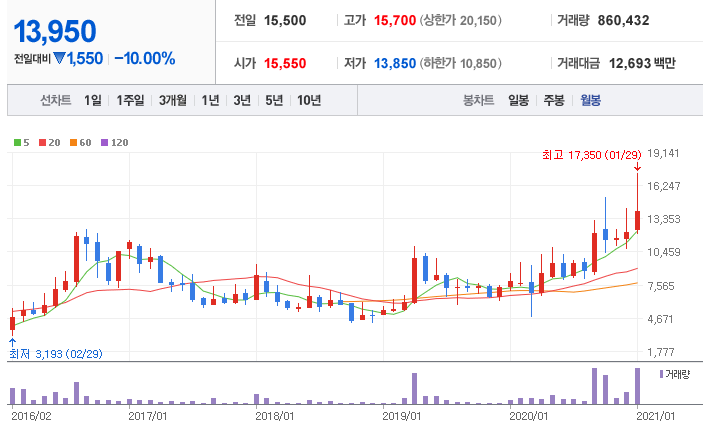Click the 4,671 y-axis label
The image size is (703, 437).
click(x=660, y=319)
